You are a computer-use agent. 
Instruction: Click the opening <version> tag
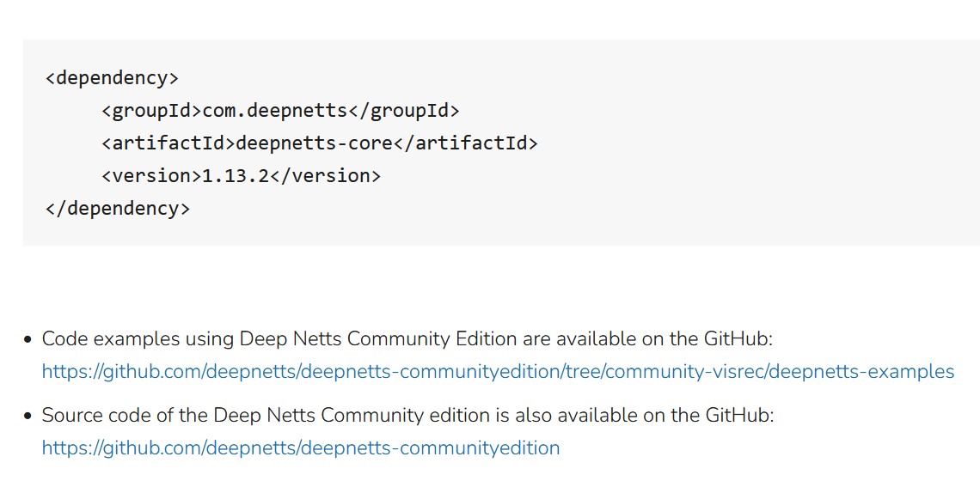point(152,176)
